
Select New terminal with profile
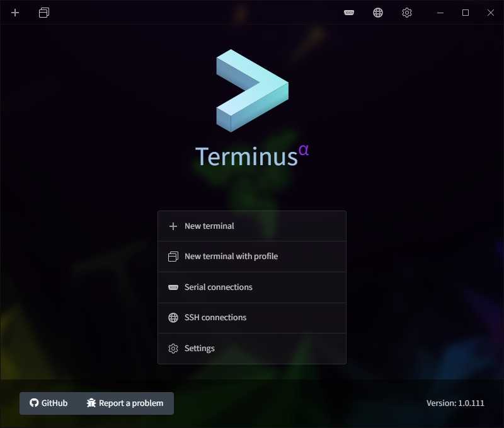pos(232,256)
